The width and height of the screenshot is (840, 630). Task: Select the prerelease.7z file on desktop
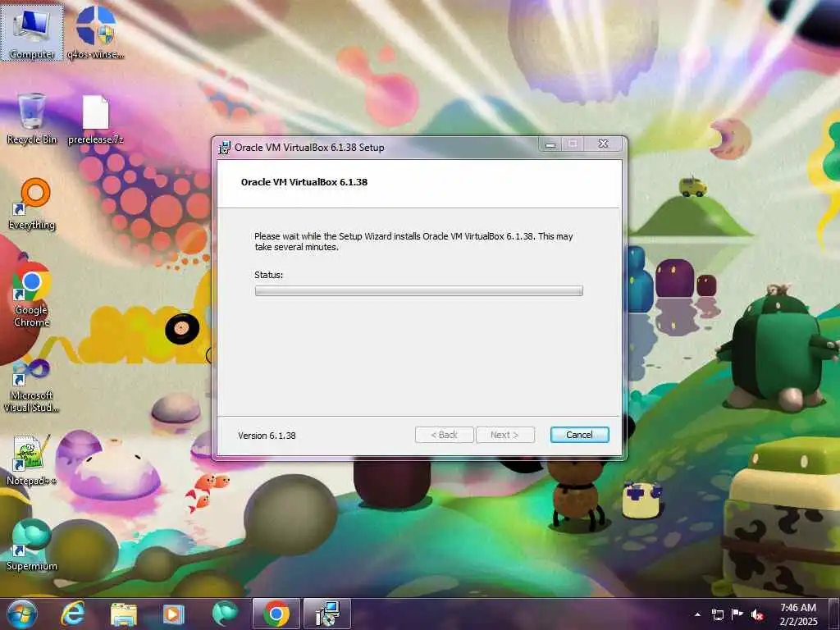coord(95,118)
